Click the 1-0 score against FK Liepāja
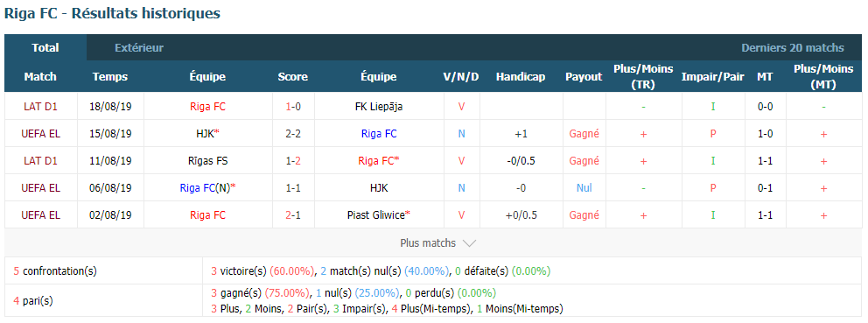This screenshot has height=323, width=868. 293,107
